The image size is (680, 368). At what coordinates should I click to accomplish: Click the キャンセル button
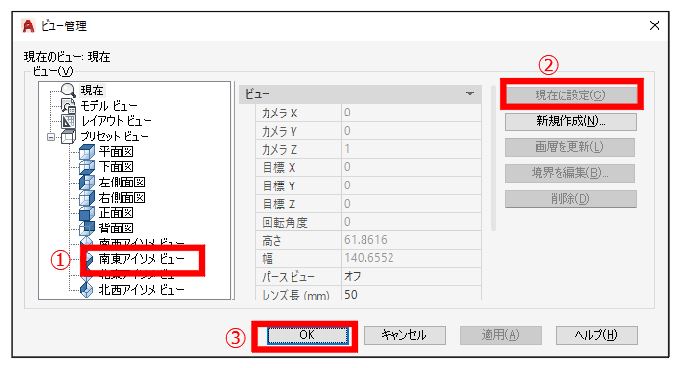404,335
